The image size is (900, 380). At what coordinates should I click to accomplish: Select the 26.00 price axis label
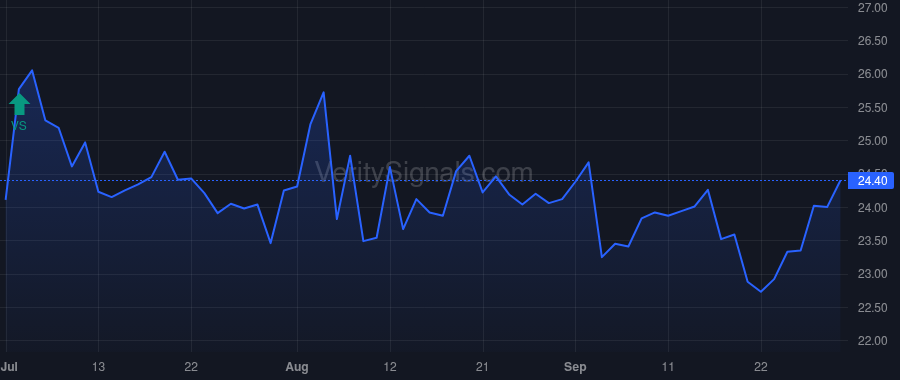click(872, 74)
